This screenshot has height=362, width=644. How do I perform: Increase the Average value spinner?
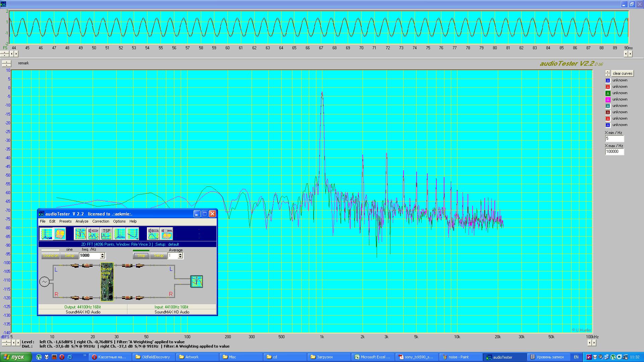click(x=180, y=254)
